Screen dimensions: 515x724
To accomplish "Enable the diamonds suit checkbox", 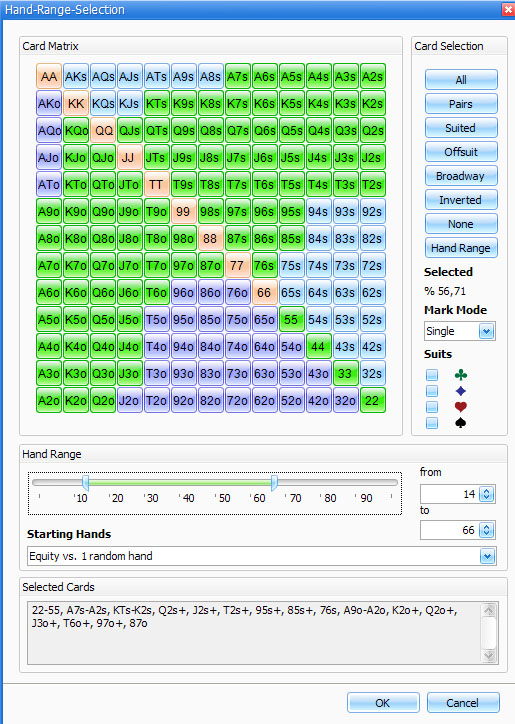I will tap(432, 391).
